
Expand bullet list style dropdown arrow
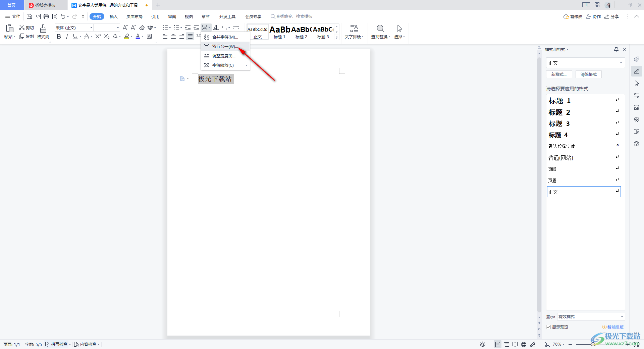pyautogui.click(x=170, y=28)
